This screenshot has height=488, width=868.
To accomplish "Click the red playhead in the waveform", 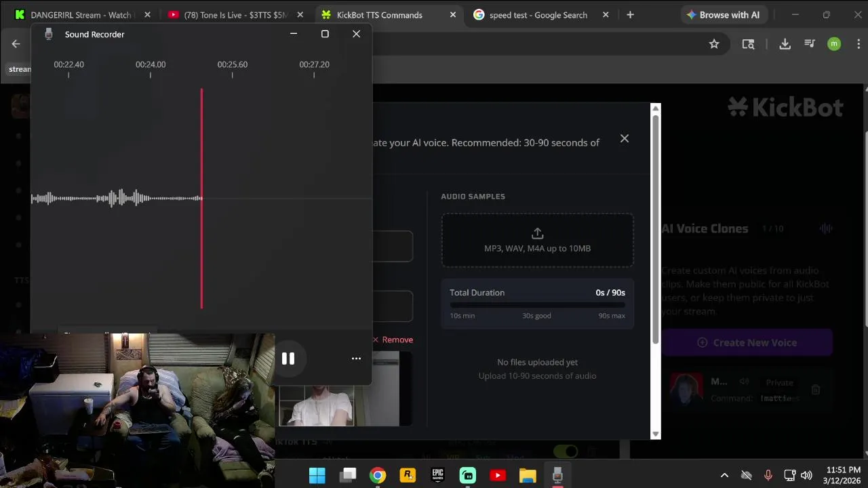I will 201,198.
